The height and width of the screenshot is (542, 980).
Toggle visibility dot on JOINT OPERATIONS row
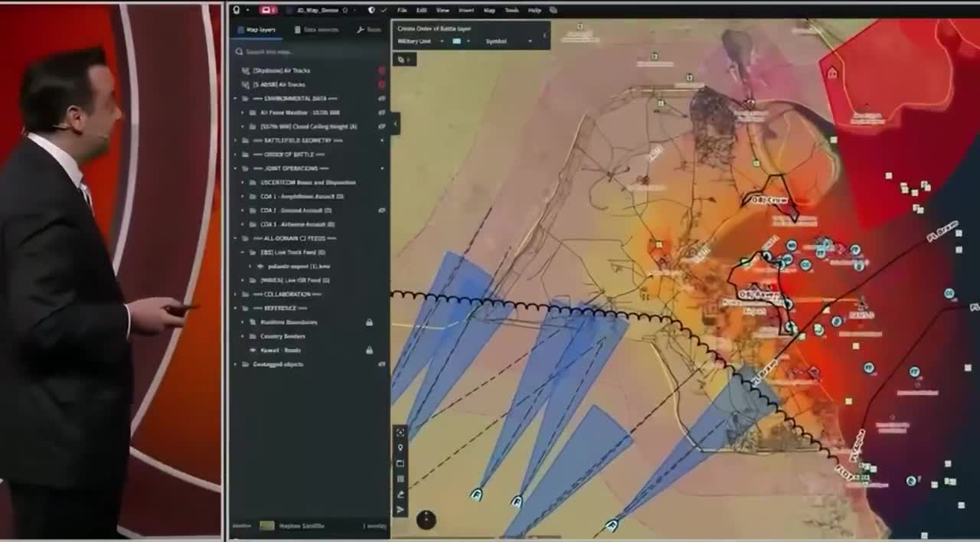click(381, 168)
